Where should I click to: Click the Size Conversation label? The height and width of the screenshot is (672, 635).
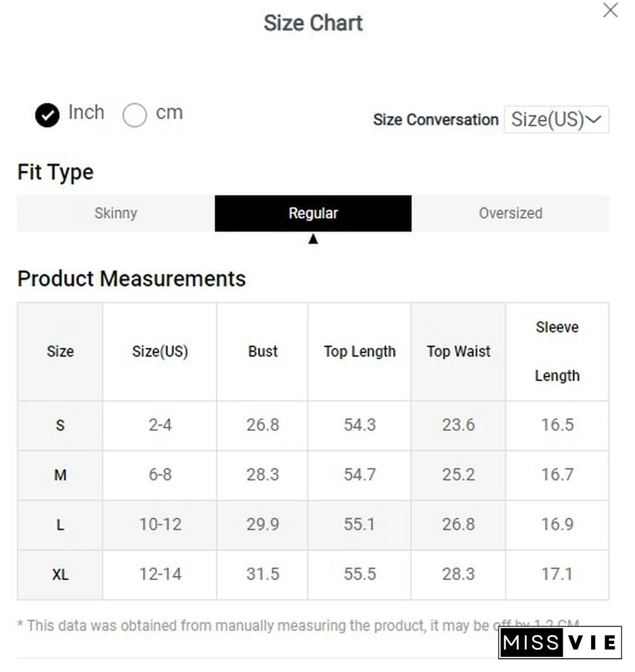pos(436,120)
